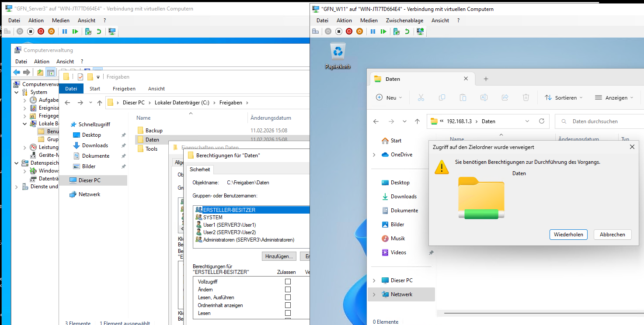Expand Netzwerk in W11 navigation pane
The width and height of the screenshot is (644, 325).
click(374, 294)
